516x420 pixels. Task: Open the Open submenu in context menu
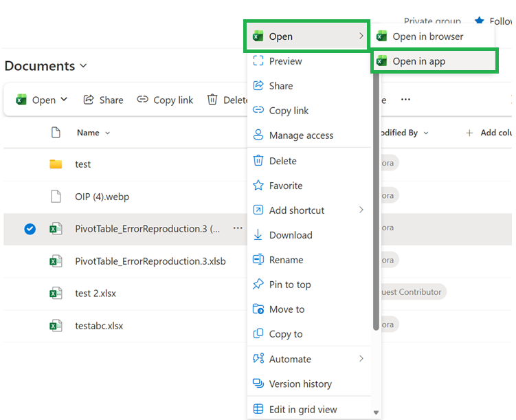pyautogui.click(x=307, y=36)
